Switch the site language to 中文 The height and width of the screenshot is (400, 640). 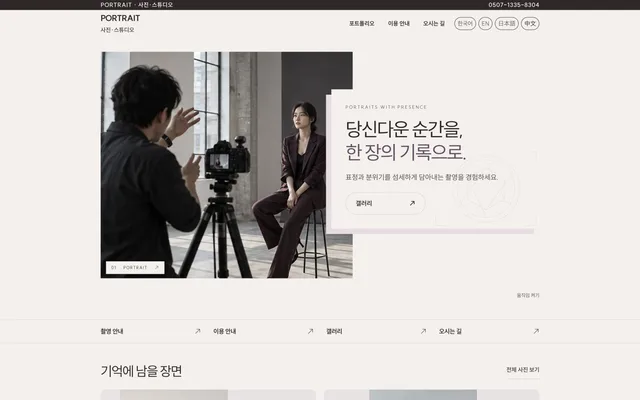(530, 24)
